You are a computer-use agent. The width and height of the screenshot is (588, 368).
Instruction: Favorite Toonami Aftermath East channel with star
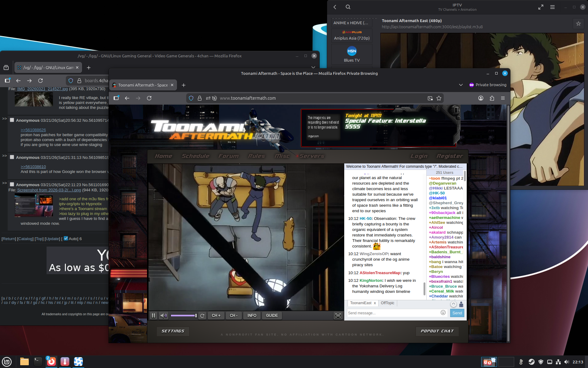(578, 24)
